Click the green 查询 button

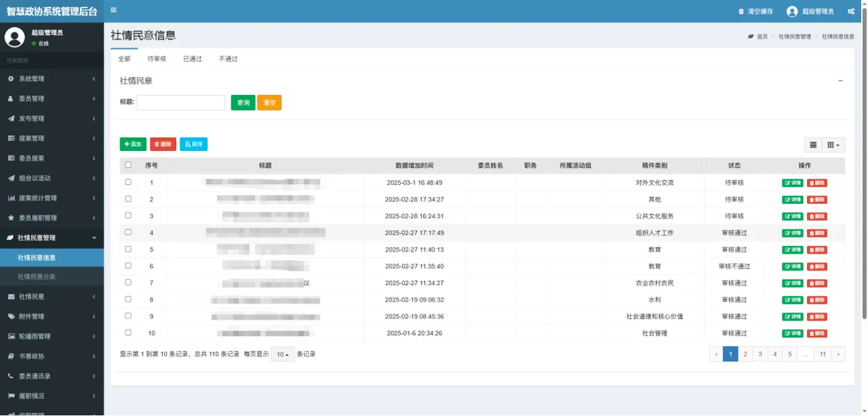[243, 103]
